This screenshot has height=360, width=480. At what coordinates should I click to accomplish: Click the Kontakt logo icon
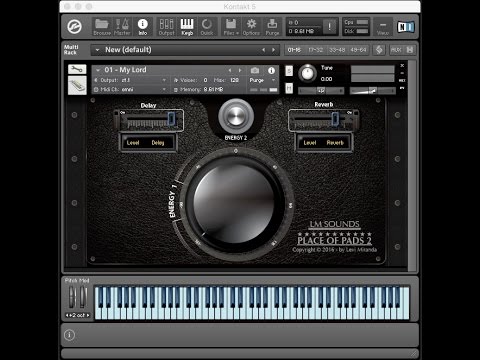[74, 27]
